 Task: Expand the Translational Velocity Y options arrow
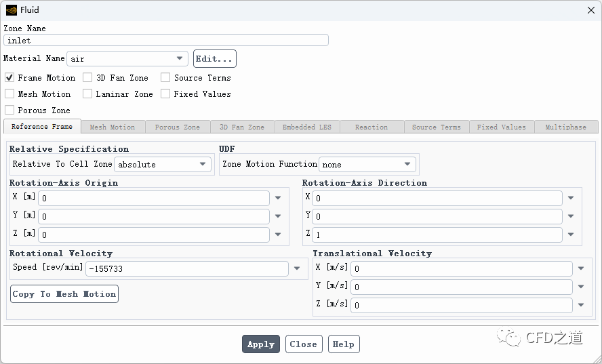coord(581,287)
